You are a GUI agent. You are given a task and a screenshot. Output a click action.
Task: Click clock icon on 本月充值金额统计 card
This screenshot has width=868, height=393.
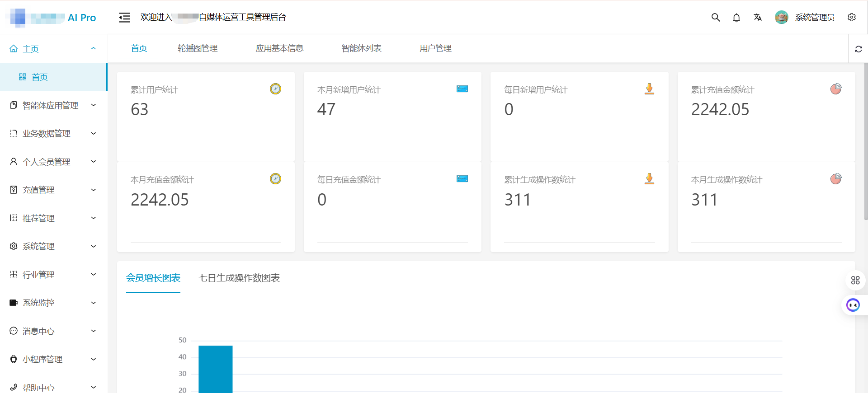[275, 178]
